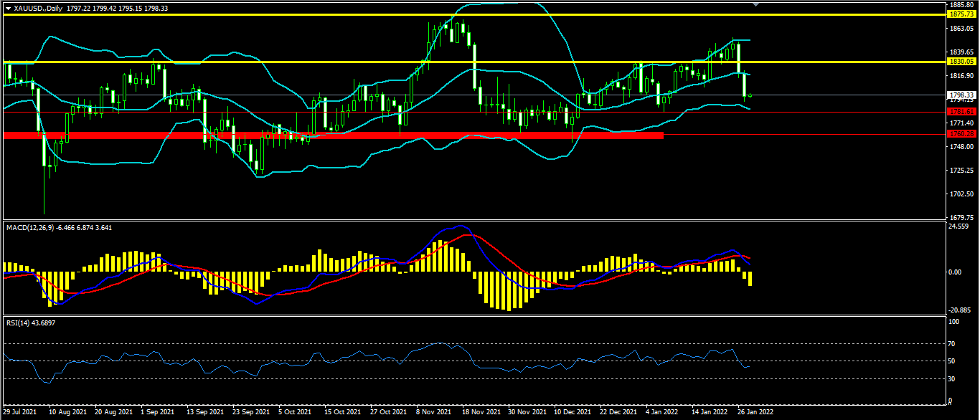The height and width of the screenshot is (420, 980).
Task: Click the XAUUSD.,Daily chart title text
Action: pos(37,8)
